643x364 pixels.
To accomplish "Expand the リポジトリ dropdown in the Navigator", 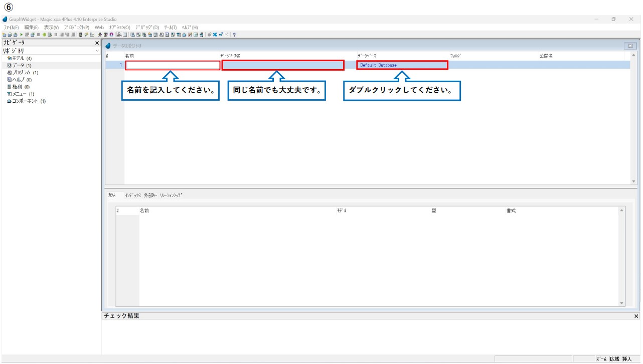I will tap(97, 51).
